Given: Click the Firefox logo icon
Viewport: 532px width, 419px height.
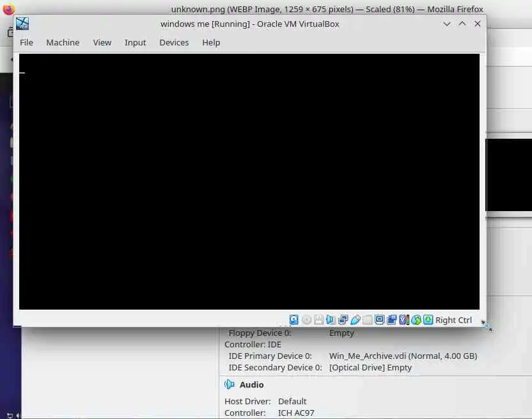Looking at the screenshot, I should point(8,9).
